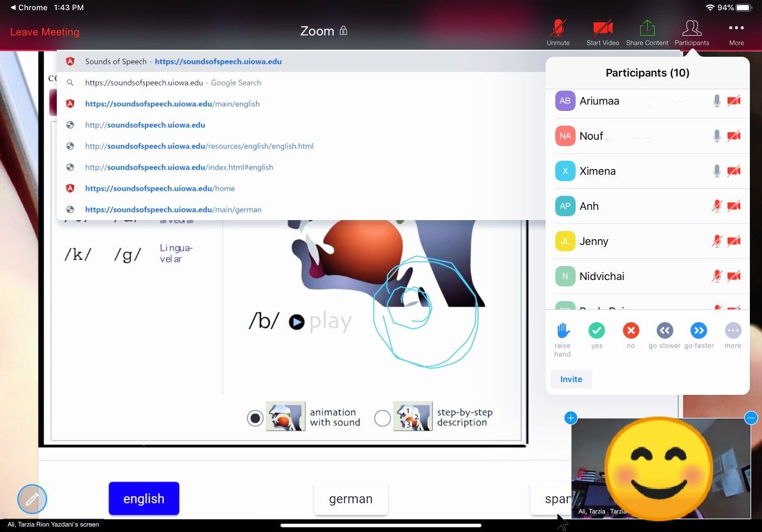Click Jenny's video-off camera icon
762x532 pixels.
pyautogui.click(x=734, y=241)
